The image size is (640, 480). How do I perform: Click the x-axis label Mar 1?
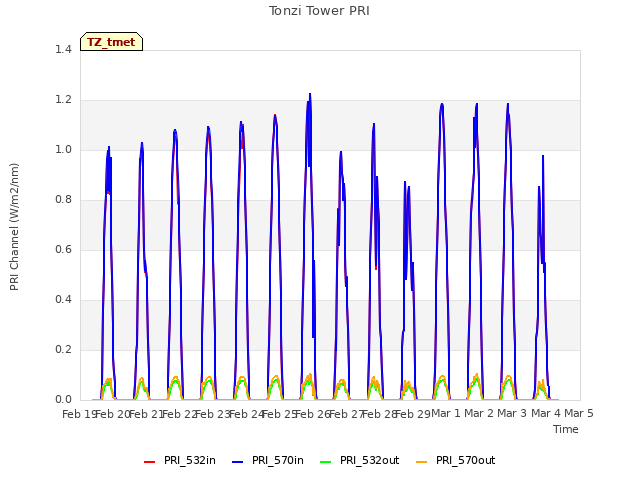click(446, 413)
